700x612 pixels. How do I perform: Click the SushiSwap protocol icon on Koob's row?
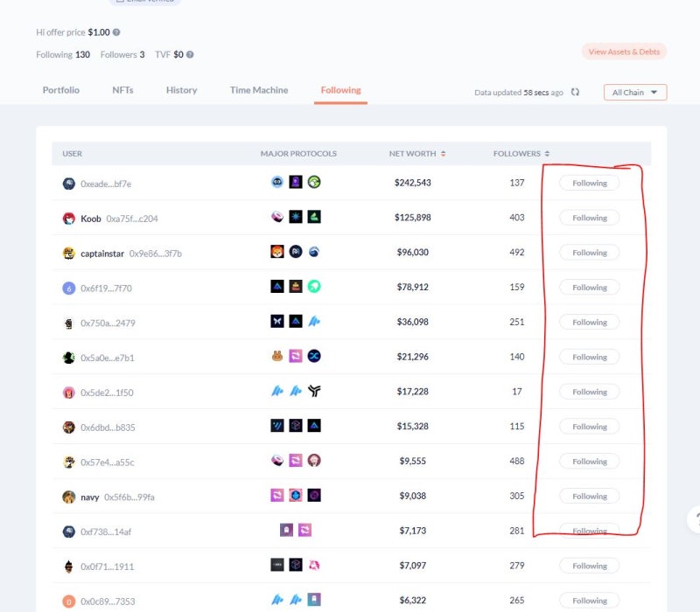(x=276, y=218)
